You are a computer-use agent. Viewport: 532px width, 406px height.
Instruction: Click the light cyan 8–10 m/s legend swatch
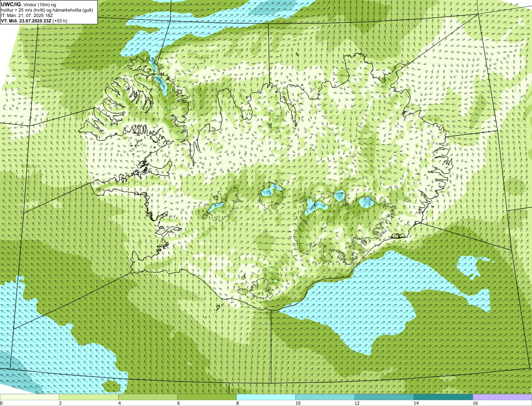coord(266,397)
